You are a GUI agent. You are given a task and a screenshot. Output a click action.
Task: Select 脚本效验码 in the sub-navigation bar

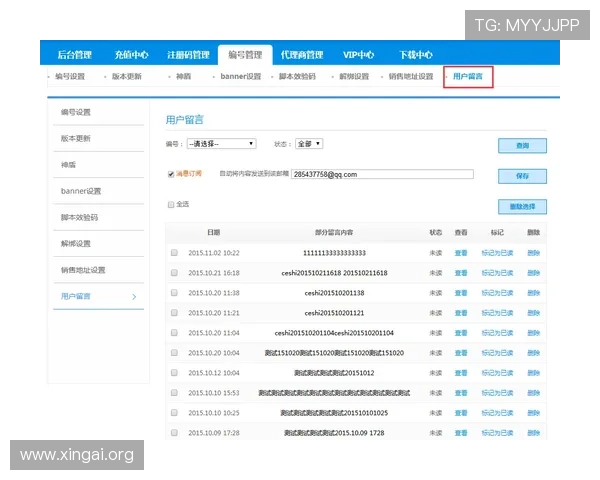coord(296,77)
